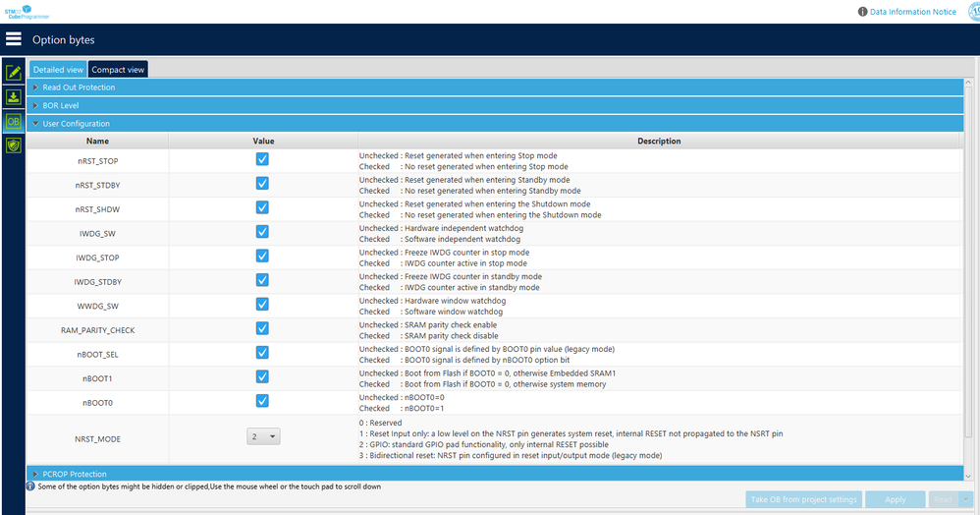This screenshot has width=980, height=515.
Task: Click the Read button
Action: click(943, 499)
